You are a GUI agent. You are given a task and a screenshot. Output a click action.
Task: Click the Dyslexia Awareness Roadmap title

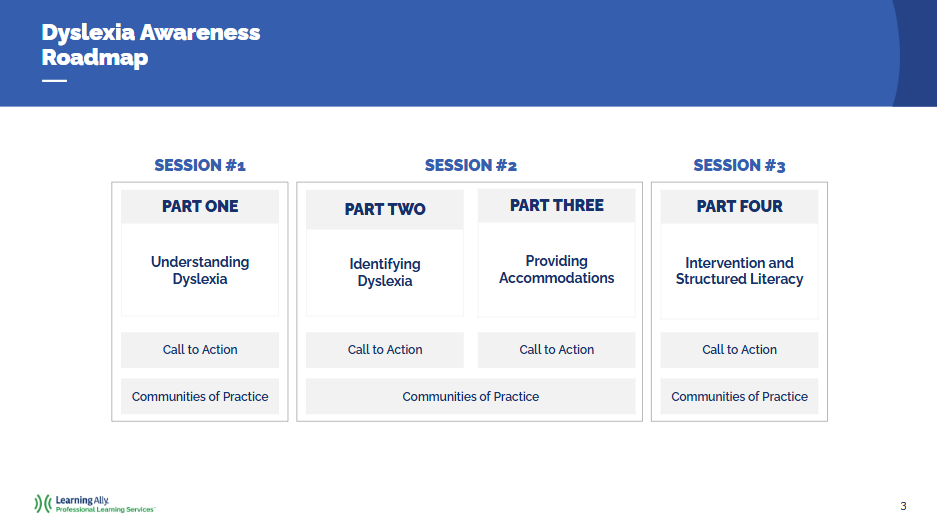[x=151, y=45]
